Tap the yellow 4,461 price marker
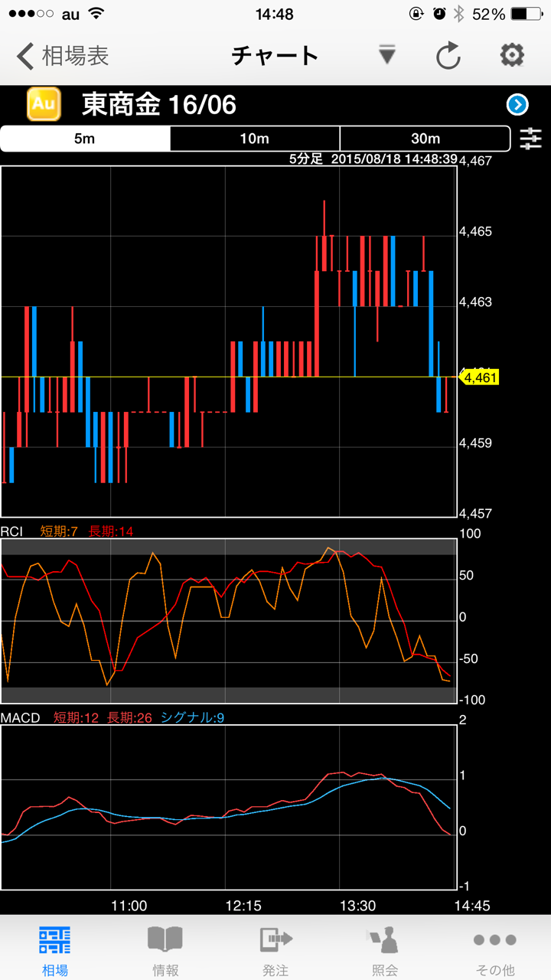Viewport: 551px width, 980px height. (x=480, y=377)
